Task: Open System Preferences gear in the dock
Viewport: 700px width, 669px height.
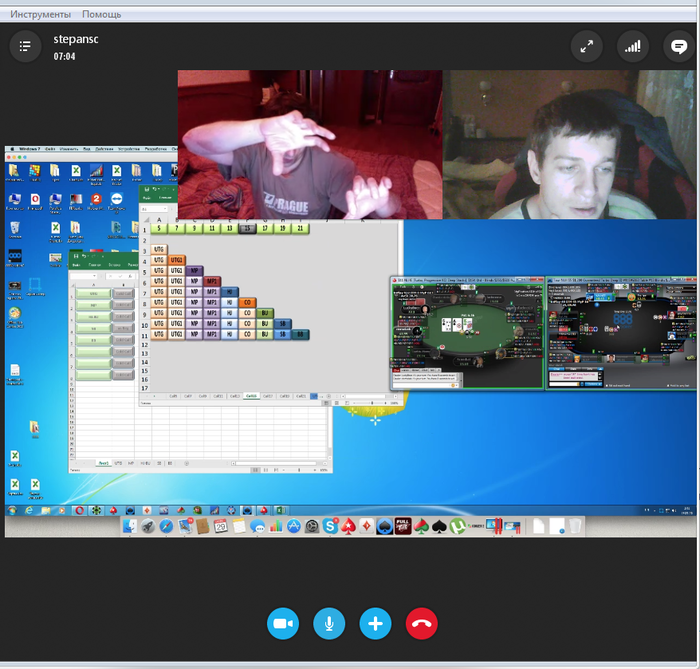Action: tap(312, 527)
